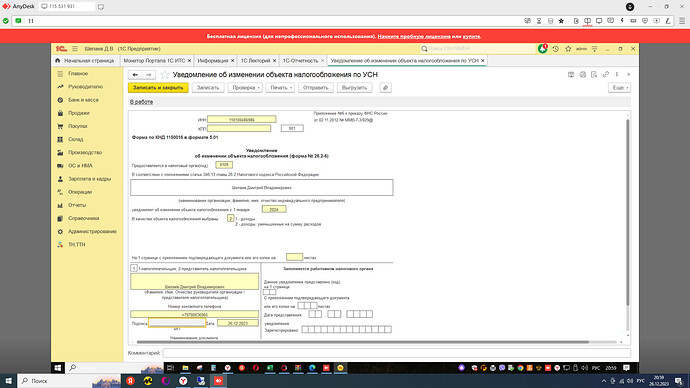Mark form as favorite with star icon
The height and width of the screenshot is (388, 690).
(165, 75)
